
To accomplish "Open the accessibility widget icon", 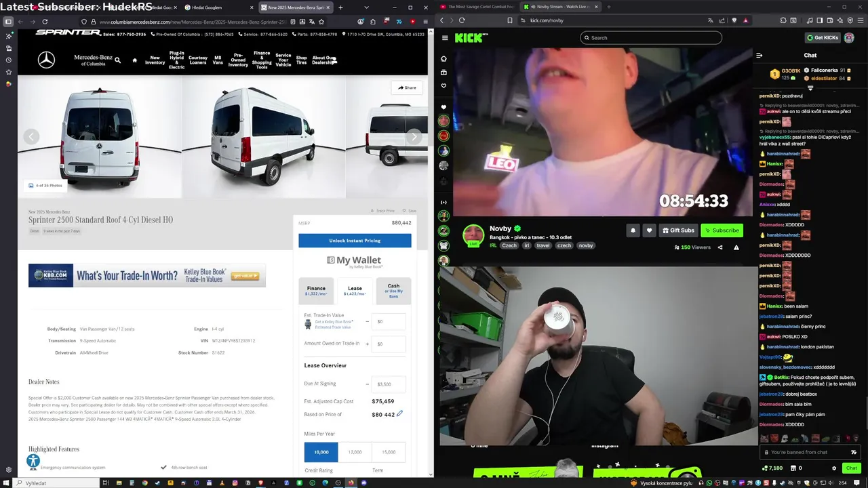I will pos(33,462).
